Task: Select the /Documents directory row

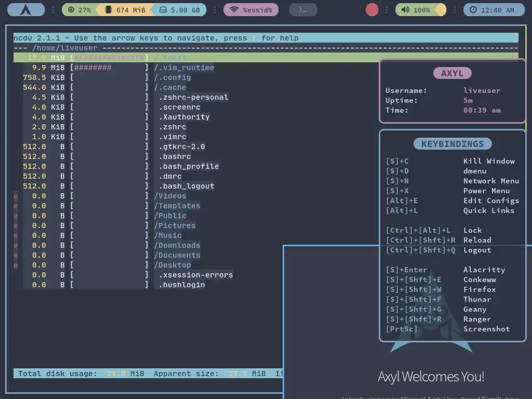Action: click(x=107, y=255)
